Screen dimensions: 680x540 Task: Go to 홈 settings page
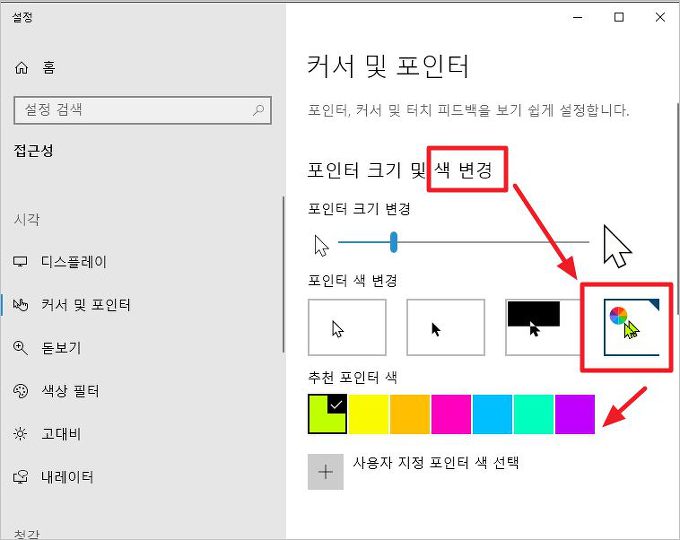click(49, 68)
